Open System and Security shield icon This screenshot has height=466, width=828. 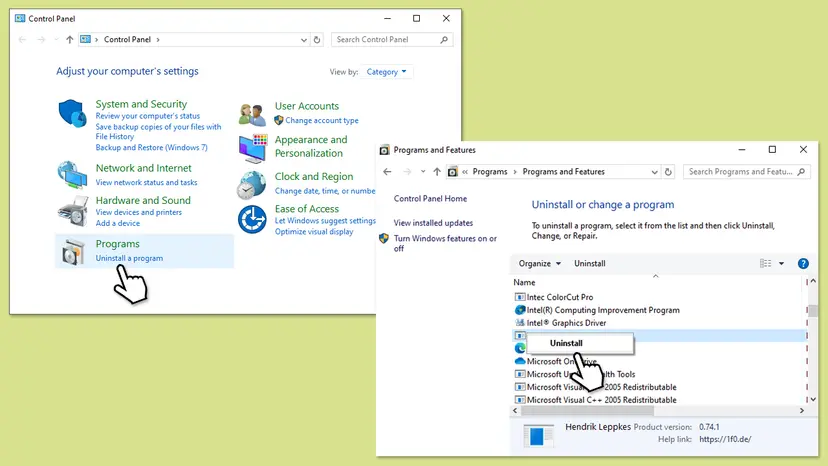coord(72,113)
